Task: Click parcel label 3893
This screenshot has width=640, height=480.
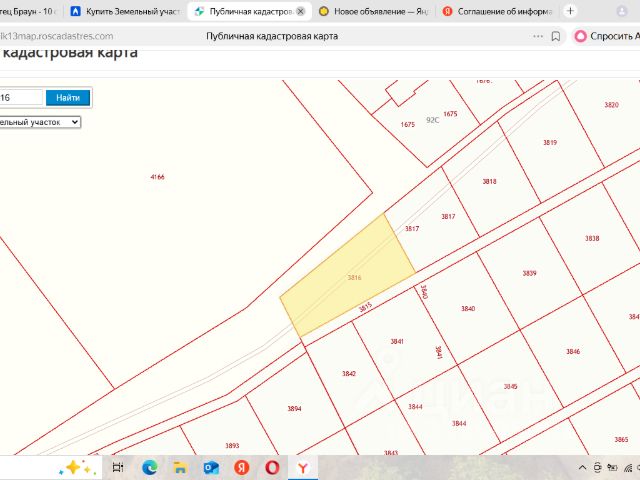Action: (232, 446)
